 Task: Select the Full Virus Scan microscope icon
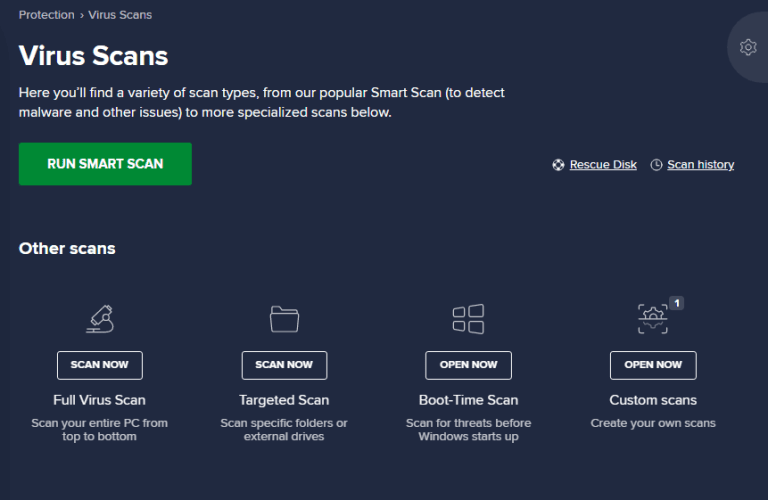coord(99,319)
